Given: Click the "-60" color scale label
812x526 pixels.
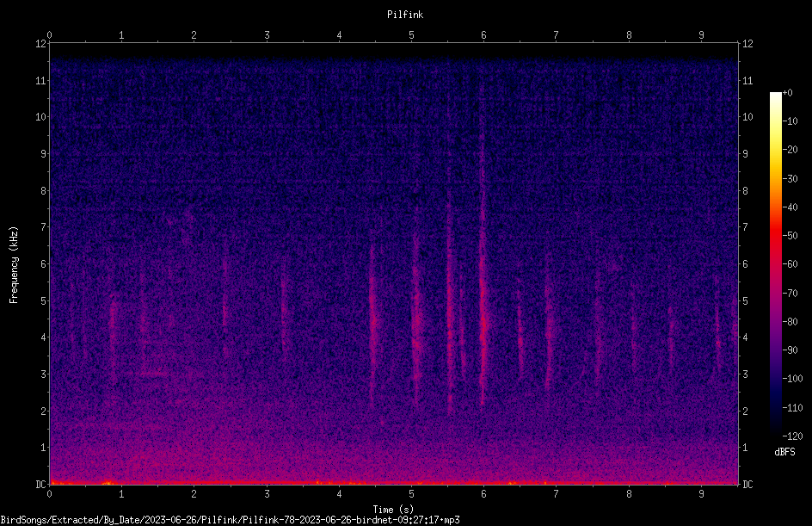Looking at the screenshot, I should pyautogui.click(x=790, y=264).
